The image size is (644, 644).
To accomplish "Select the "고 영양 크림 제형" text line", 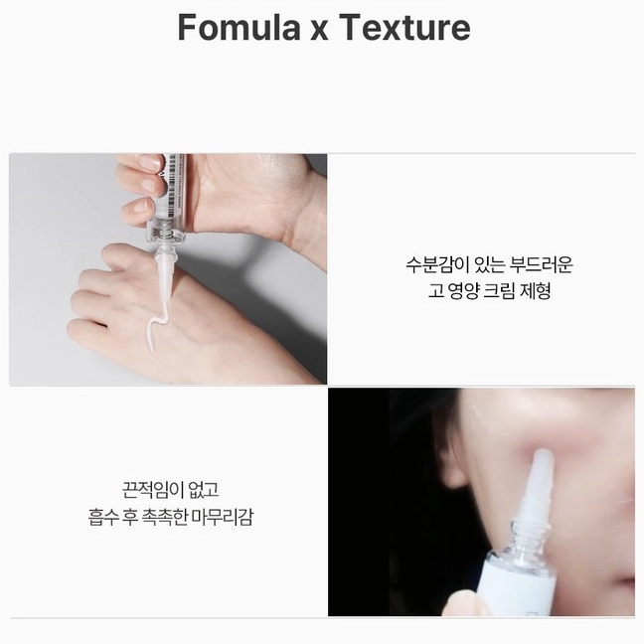I will tap(489, 291).
